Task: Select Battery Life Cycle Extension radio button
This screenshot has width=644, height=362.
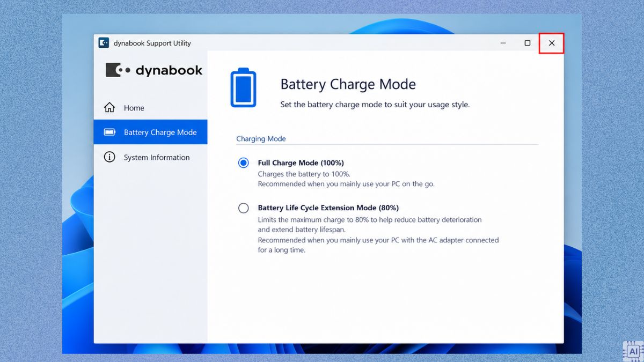Action: [x=244, y=208]
